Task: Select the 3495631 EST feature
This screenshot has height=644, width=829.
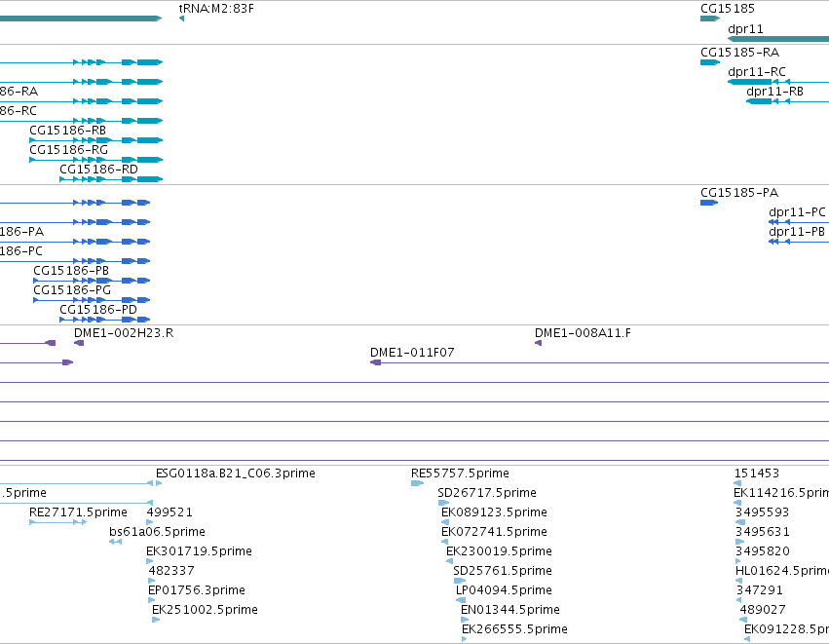Action: pos(762,531)
